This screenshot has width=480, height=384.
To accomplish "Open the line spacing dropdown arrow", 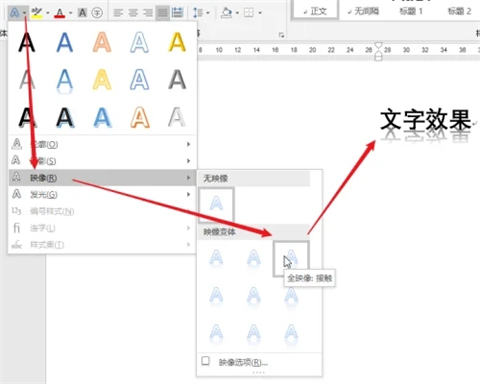I will (208, 13).
